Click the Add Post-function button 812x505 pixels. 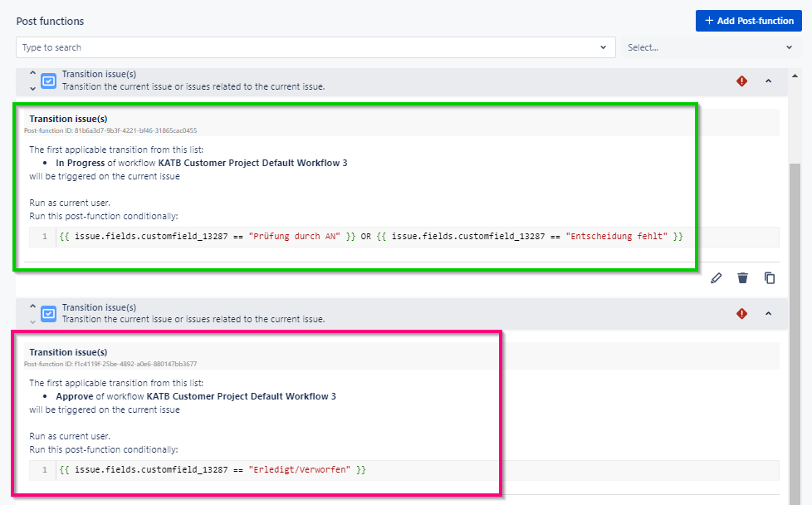pyautogui.click(x=748, y=21)
